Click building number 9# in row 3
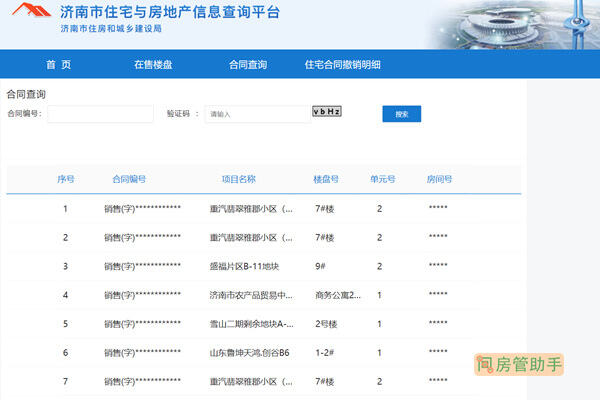 (x=320, y=266)
